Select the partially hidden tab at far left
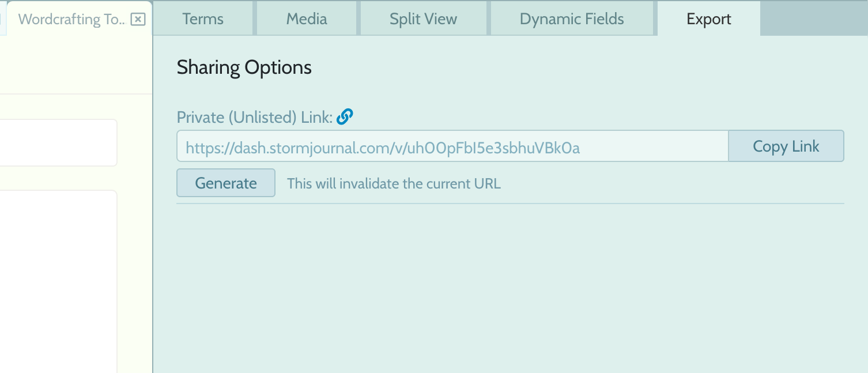868x373 pixels. click(x=2, y=19)
